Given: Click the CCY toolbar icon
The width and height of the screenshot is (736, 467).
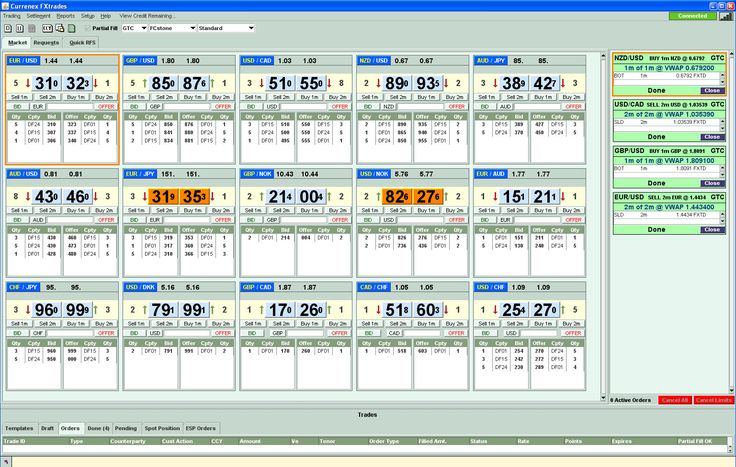Looking at the screenshot, I should [x=47, y=29].
